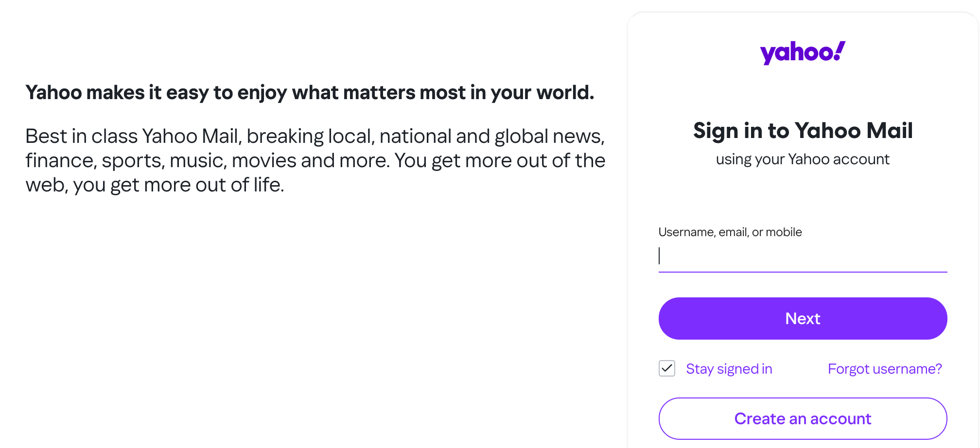The width and height of the screenshot is (980, 448).
Task: Click the Sign in to Yahoo Mail heading
Action: point(803,130)
